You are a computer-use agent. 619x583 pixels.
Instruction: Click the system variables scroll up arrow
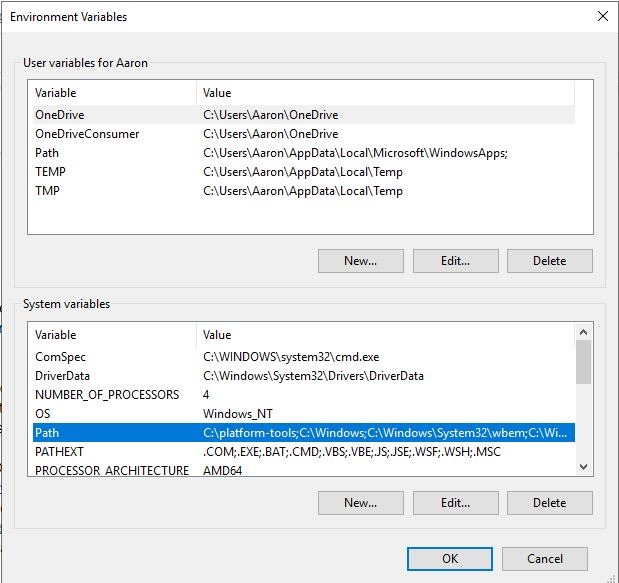click(x=583, y=332)
